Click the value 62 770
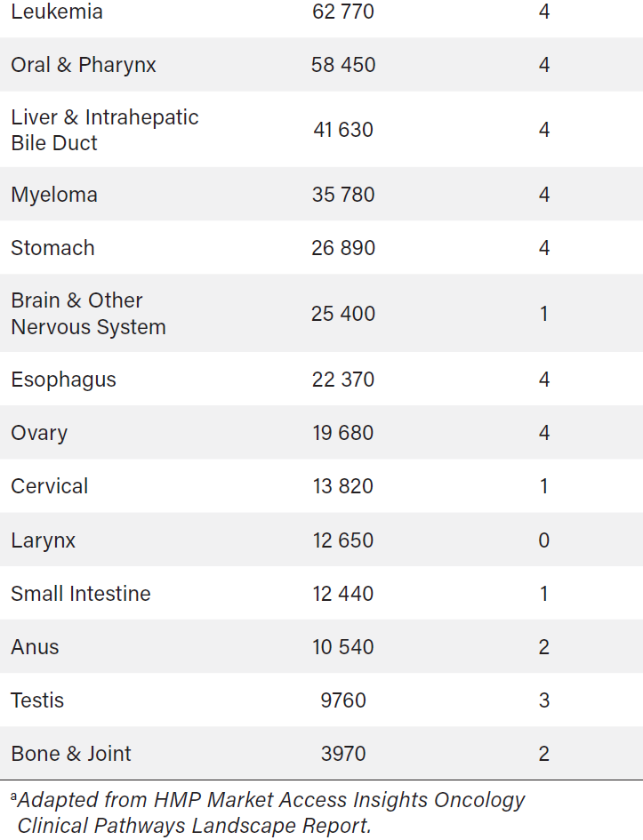Screen dimensions: 643x840 coord(343,12)
